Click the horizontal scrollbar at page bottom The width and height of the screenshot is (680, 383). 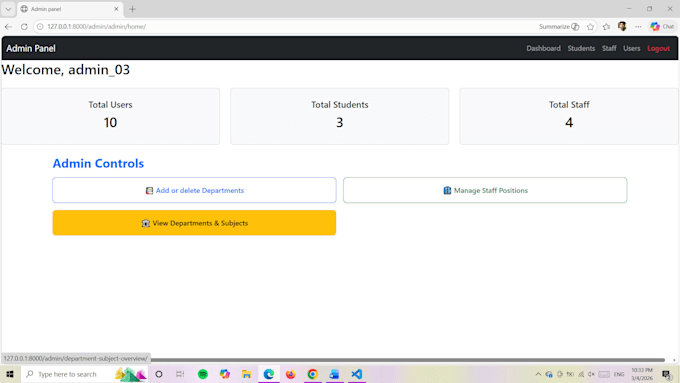point(408,360)
